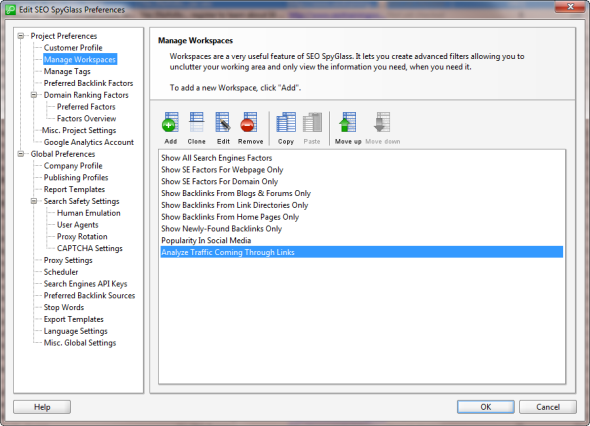Image resolution: width=590 pixels, height=426 pixels.
Task: Click the Paste workspace icon
Action: tap(312, 123)
